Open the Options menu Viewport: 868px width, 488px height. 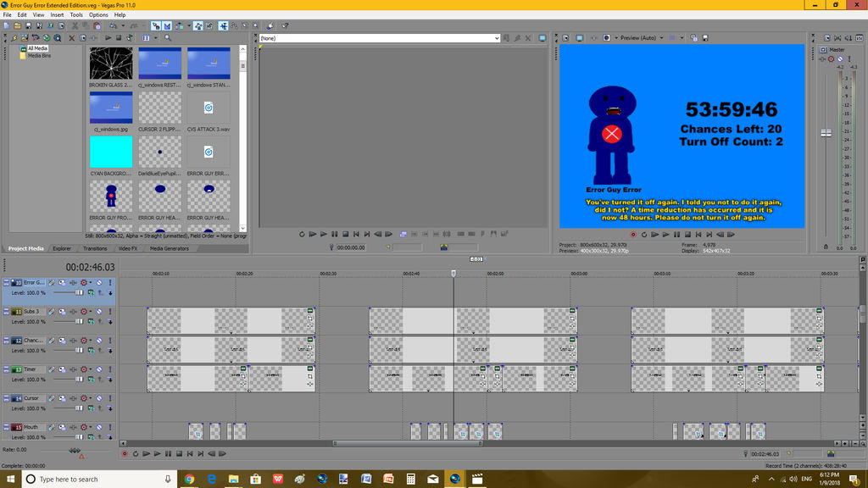97,14
